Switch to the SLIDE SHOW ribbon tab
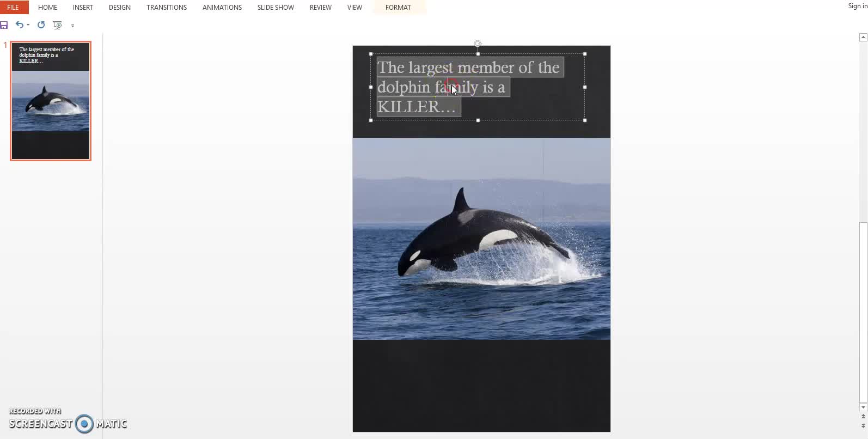The image size is (868, 439). [276, 7]
